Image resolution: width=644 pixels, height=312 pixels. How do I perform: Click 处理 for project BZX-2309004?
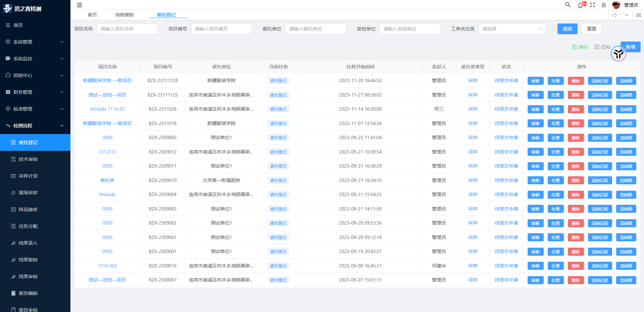point(556,195)
